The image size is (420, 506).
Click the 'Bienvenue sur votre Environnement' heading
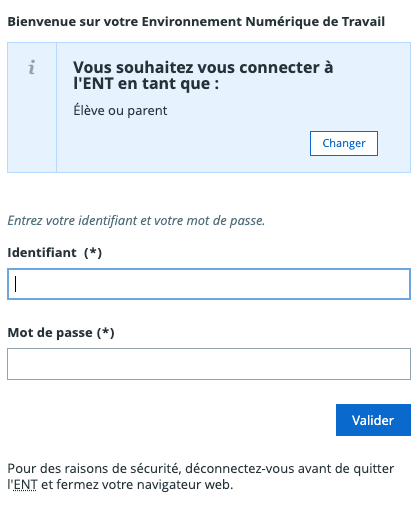coord(196,22)
